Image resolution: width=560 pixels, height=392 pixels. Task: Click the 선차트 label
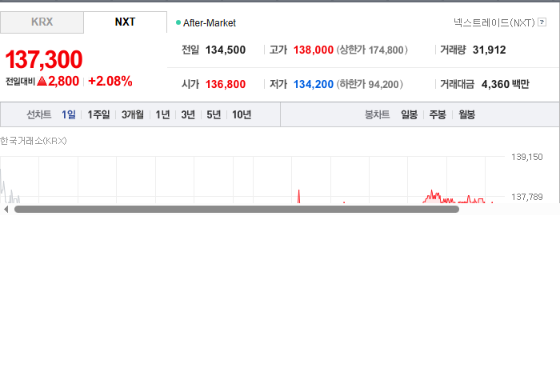pyautogui.click(x=39, y=114)
